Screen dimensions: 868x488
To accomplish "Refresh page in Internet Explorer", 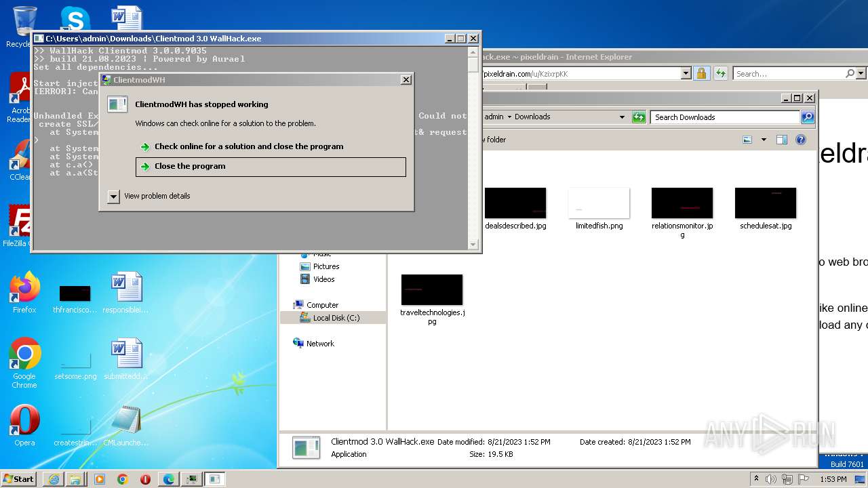I will tap(720, 73).
